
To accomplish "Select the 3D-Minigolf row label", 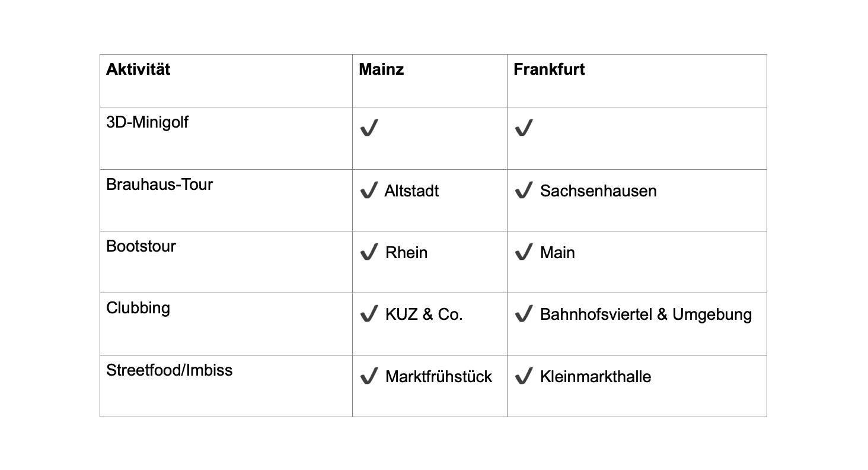I will (x=147, y=122).
